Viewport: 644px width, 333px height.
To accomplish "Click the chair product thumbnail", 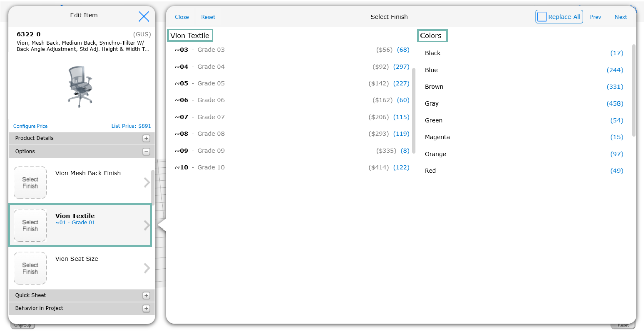I will [x=80, y=86].
